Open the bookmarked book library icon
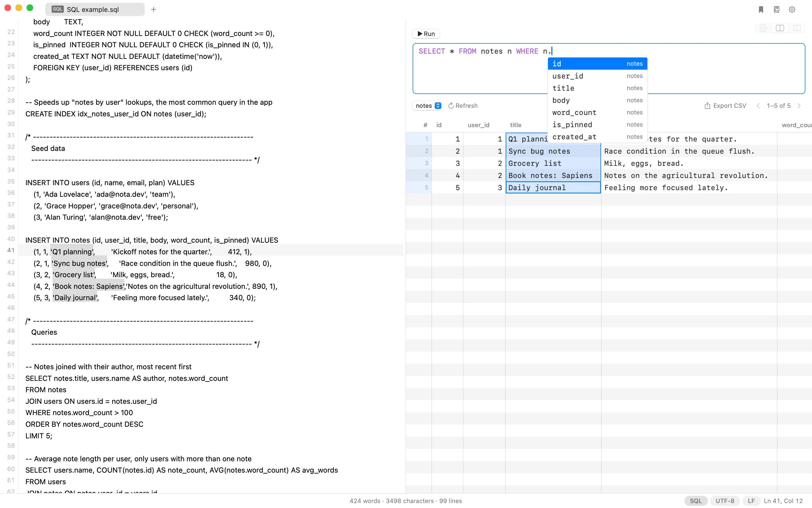 point(776,9)
